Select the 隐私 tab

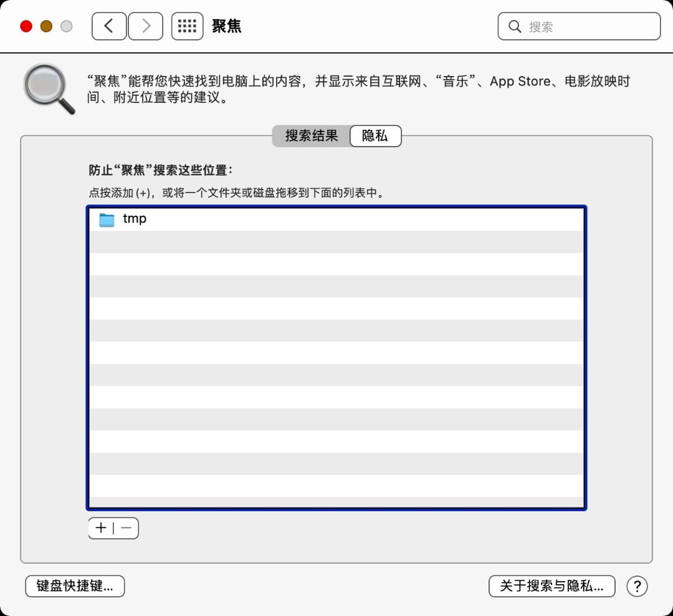[375, 136]
